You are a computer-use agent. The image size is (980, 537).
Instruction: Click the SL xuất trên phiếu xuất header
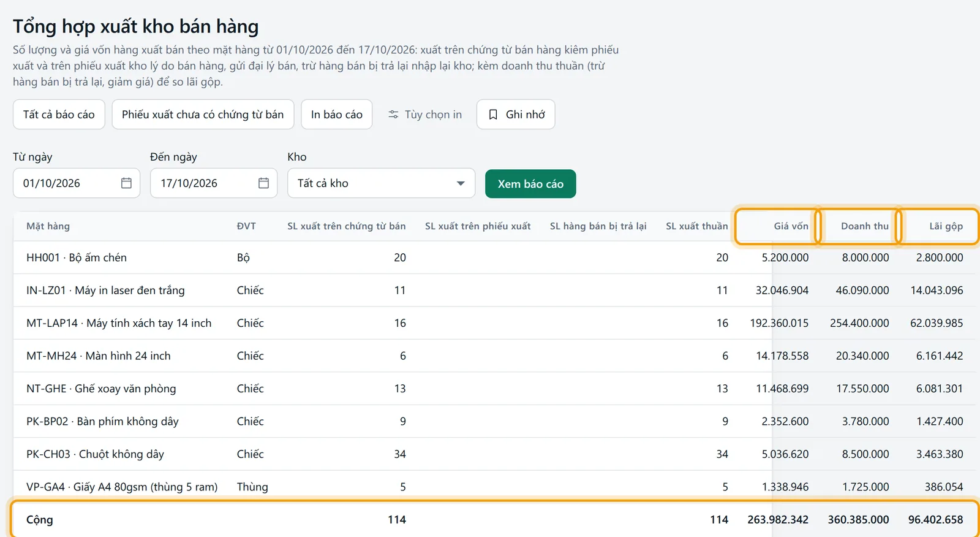(478, 226)
